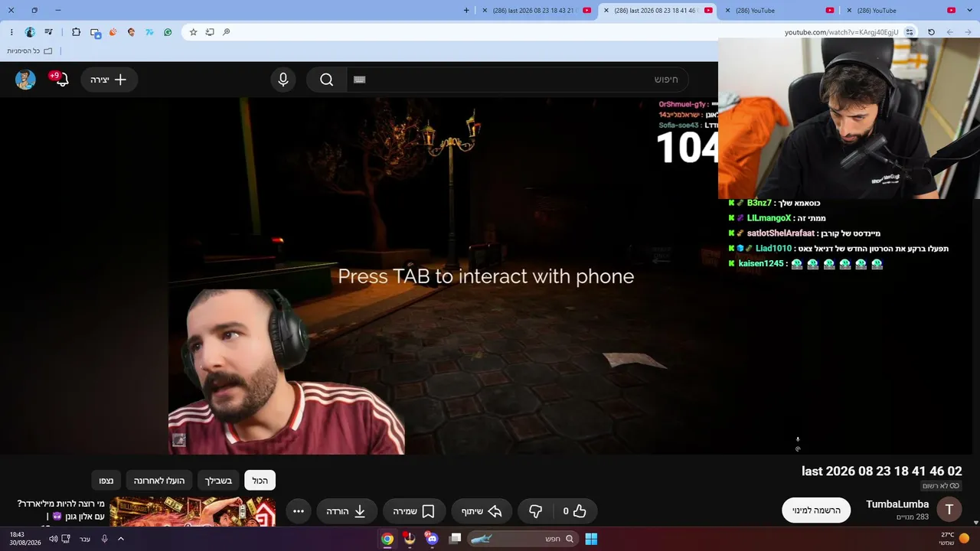This screenshot has height=551, width=980.
Task: Click chat username 'LILmangoX' in the video
Action: [769, 218]
